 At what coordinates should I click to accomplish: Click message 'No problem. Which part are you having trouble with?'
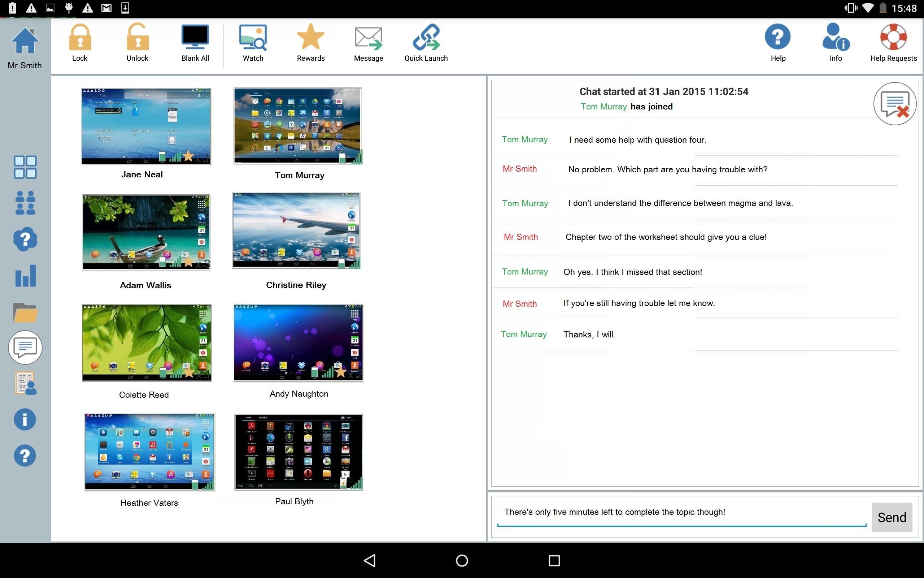pyautogui.click(x=668, y=169)
